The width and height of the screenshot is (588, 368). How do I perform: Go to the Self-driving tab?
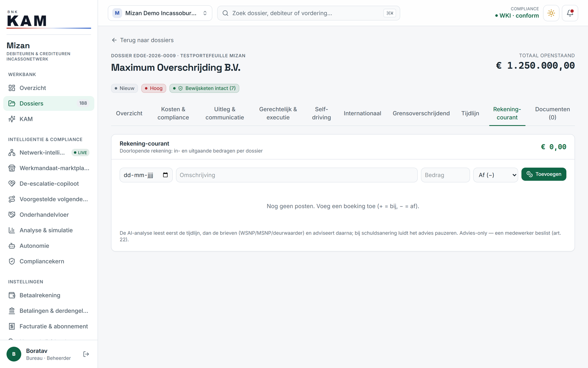tap(321, 113)
